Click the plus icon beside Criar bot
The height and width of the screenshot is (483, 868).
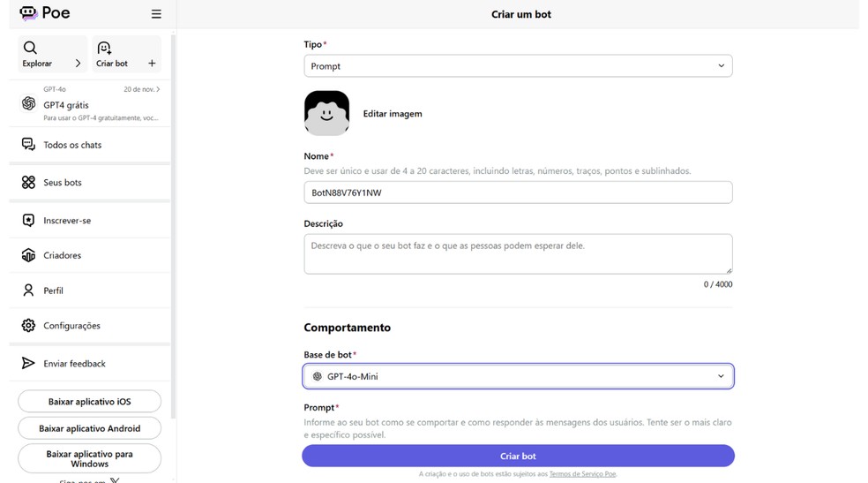[x=152, y=64]
